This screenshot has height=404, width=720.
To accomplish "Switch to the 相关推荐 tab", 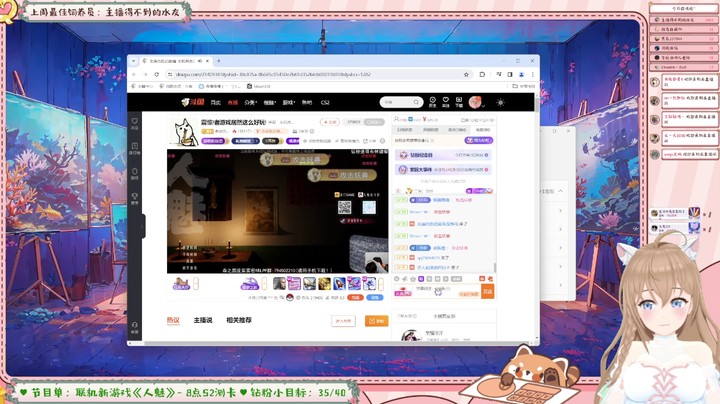I will [x=239, y=320].
